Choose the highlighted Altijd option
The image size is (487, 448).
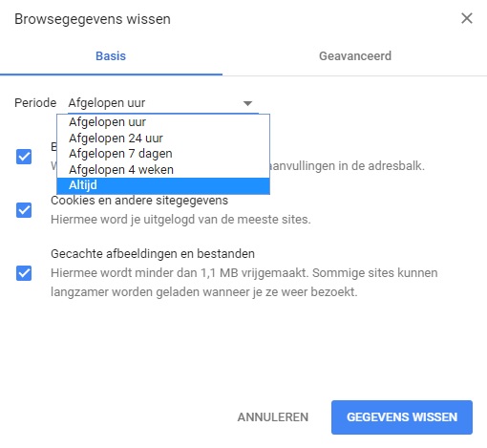tap(163, 185)
